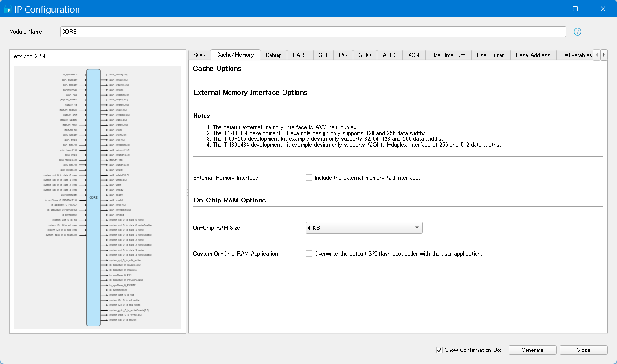Click the CORE block diagram preview

point(93,197)
